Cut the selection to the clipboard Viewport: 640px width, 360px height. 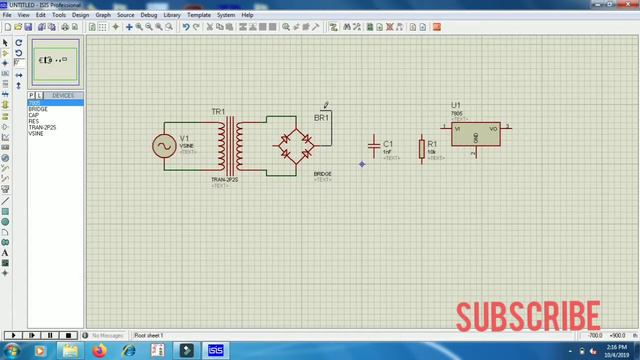210,27
